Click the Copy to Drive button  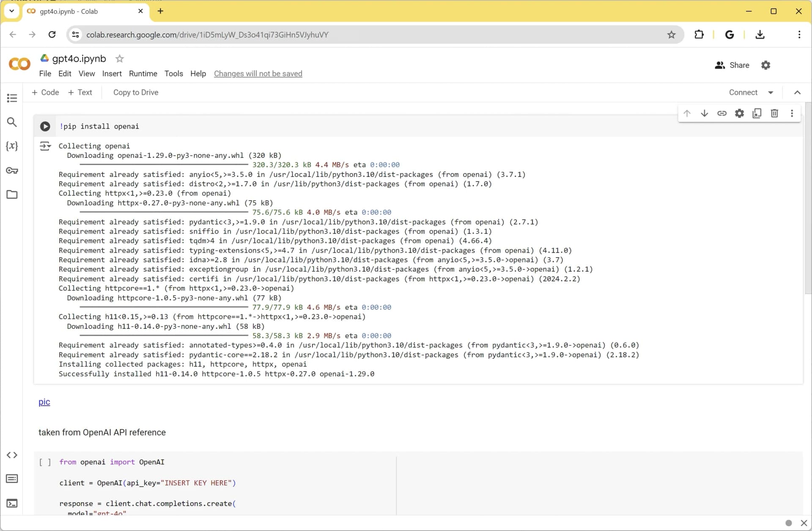pyautogui.click(x=135, y=93)
